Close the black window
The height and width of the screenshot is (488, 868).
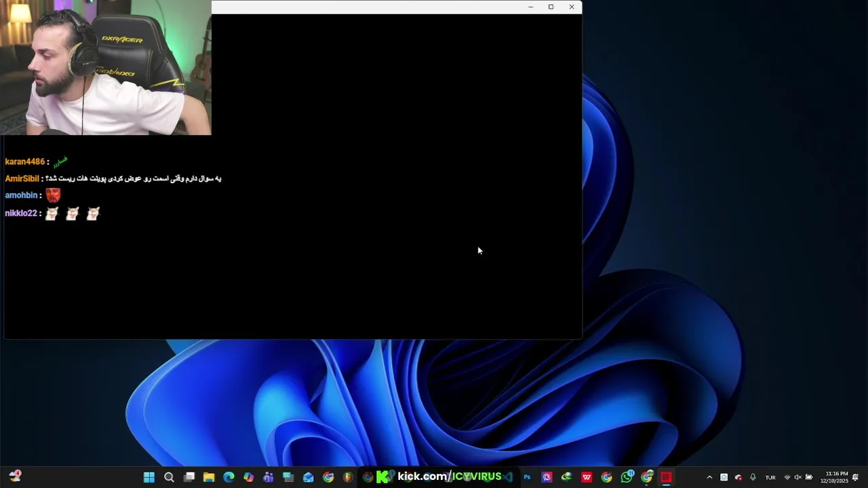tap(572, 7)
